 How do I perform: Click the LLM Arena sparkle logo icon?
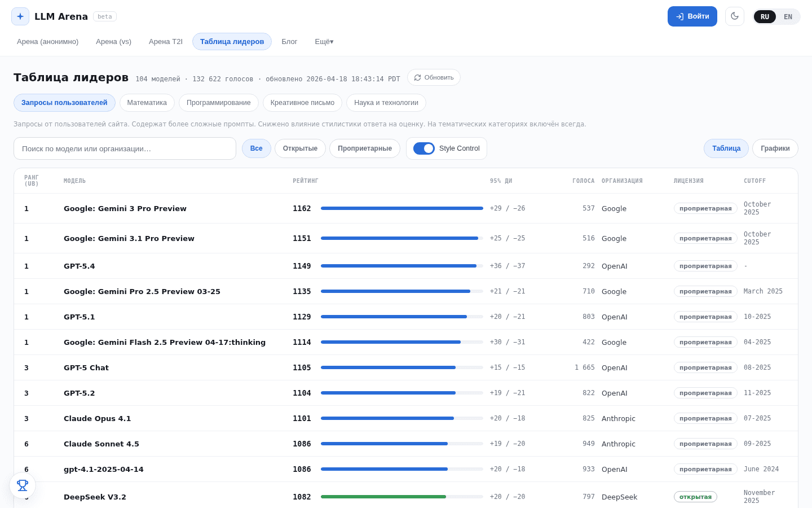pyautogui.click(x=20, y=16)
